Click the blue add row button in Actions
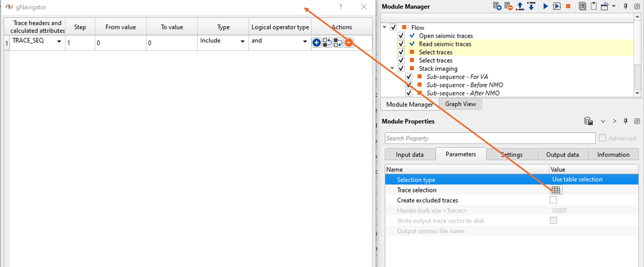This screenshot has width=644, height=267. click(x=316, y=43)
